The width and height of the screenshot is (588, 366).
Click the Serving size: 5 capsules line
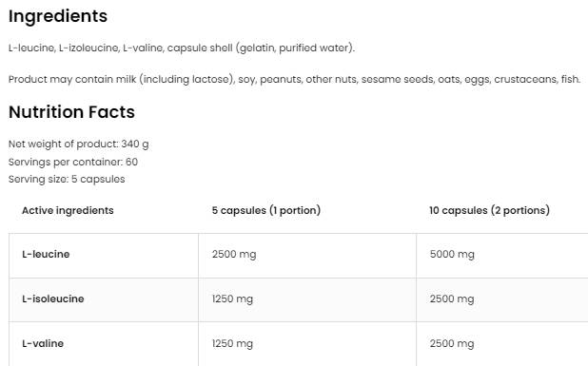click(67, 179)
